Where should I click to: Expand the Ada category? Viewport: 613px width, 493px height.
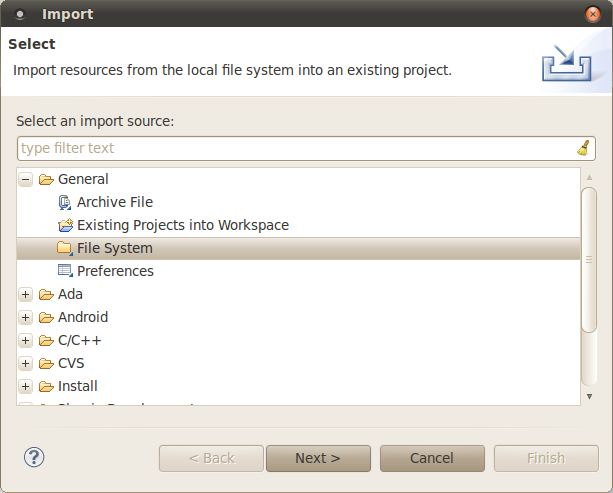pyautogui.click(x=25, y=294)
